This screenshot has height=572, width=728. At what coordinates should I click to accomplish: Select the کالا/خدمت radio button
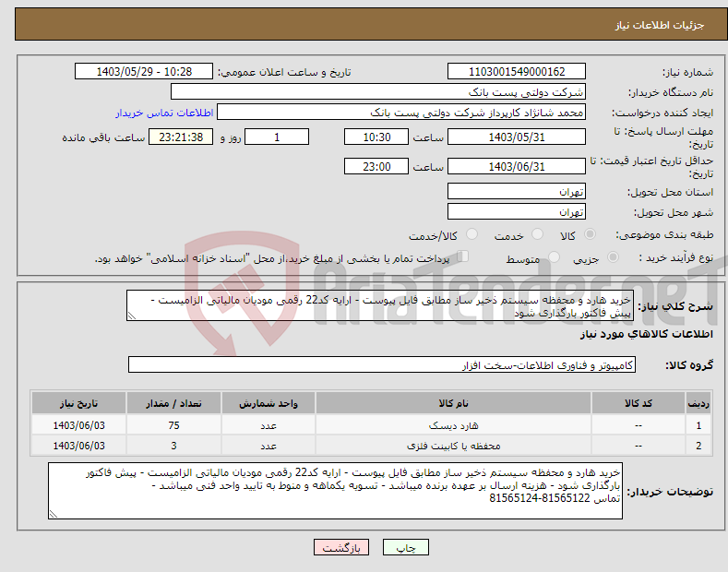click(x=471, y=234)
